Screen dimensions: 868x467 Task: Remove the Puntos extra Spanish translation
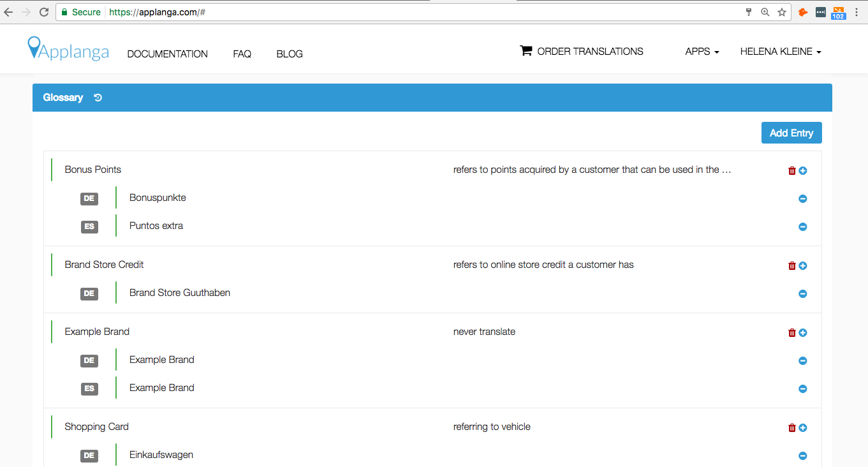pos(803,226)
